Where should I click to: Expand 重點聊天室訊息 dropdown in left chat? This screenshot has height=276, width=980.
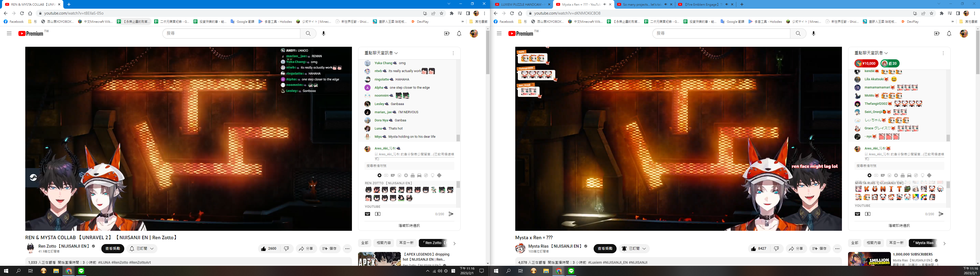[x=382, y=53]
